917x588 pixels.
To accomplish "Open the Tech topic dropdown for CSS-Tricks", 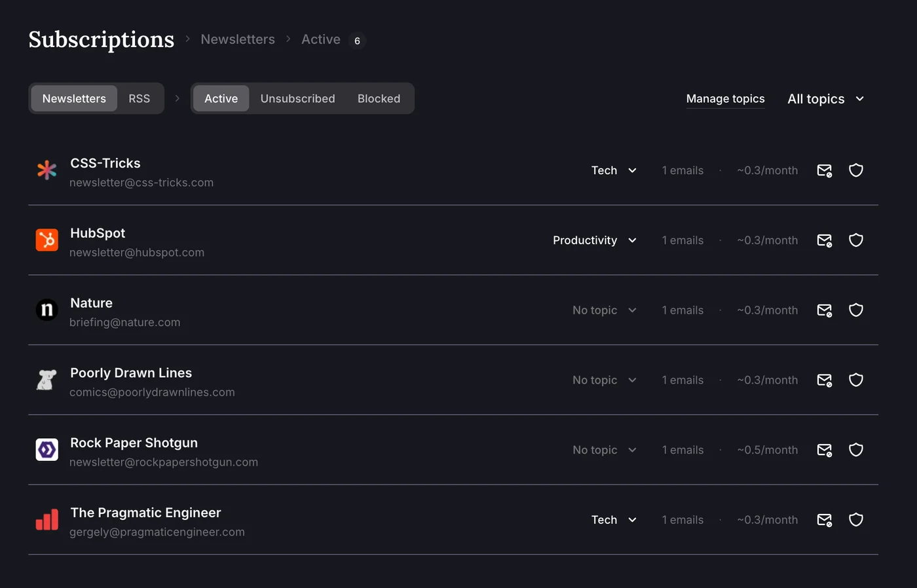I will click(x=614, y=170).
